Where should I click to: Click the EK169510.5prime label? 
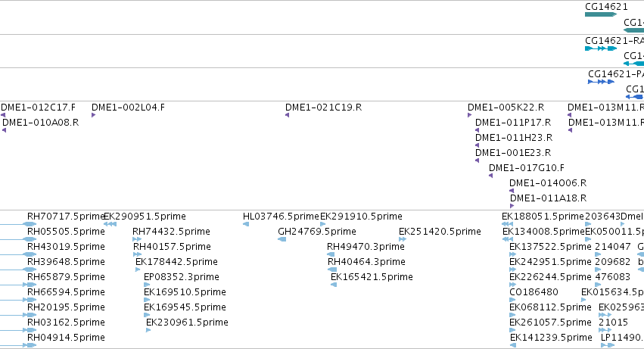(185, 292)
